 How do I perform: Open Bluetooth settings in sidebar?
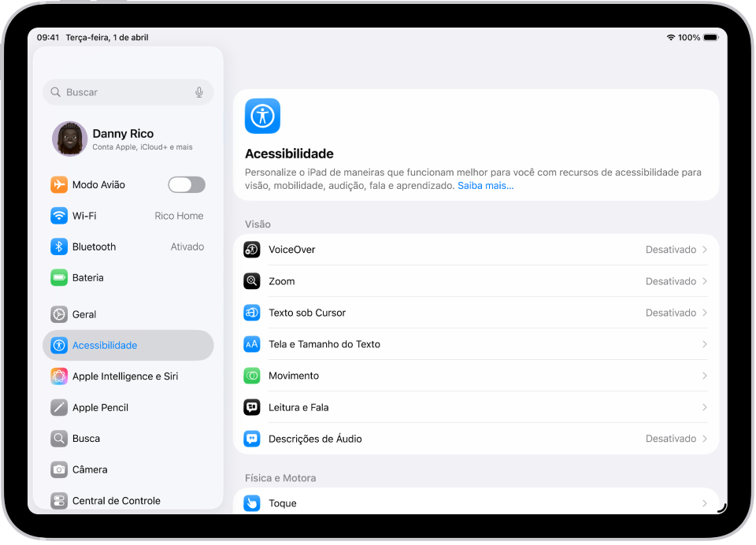pyautogui.click(x=128, y=247)
